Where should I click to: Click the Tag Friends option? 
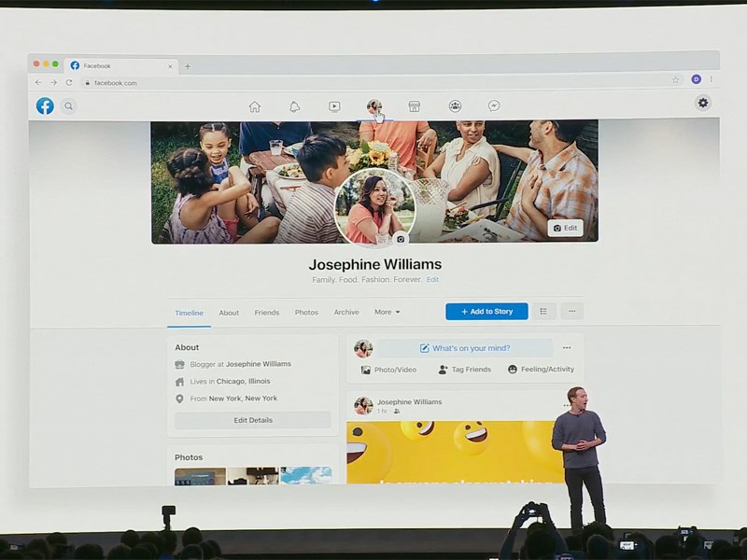464,370
